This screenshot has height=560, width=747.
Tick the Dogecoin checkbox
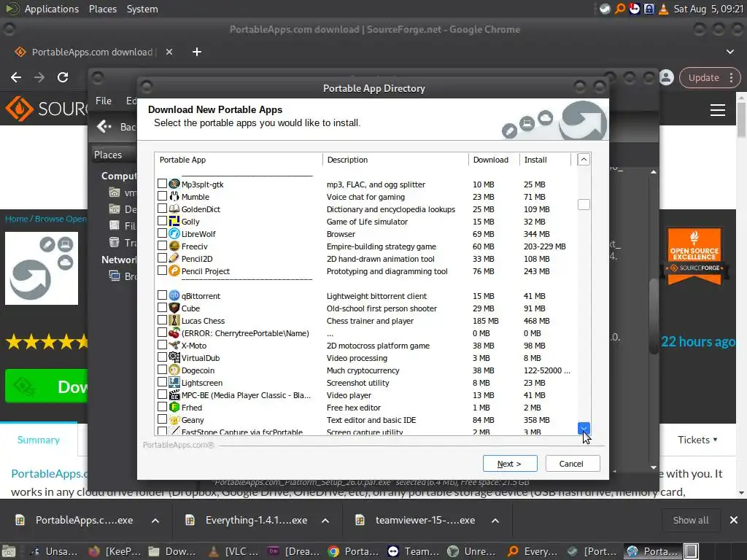[162, 369]
